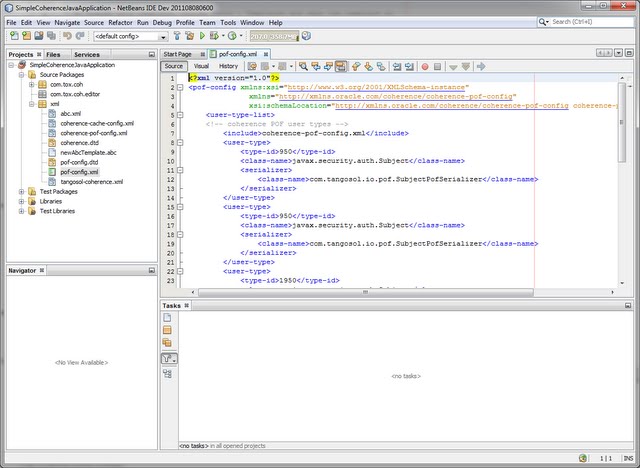Click the Clean and Build Project icon
Image resolution: width=640 pixels, height=468 pixels.
[189, 36]
